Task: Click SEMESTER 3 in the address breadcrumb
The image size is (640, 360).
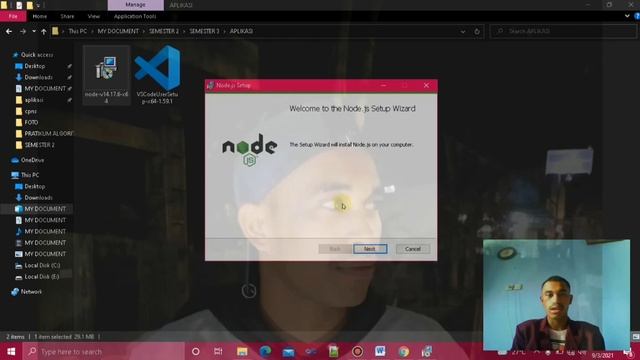Action: pos(204,31)
